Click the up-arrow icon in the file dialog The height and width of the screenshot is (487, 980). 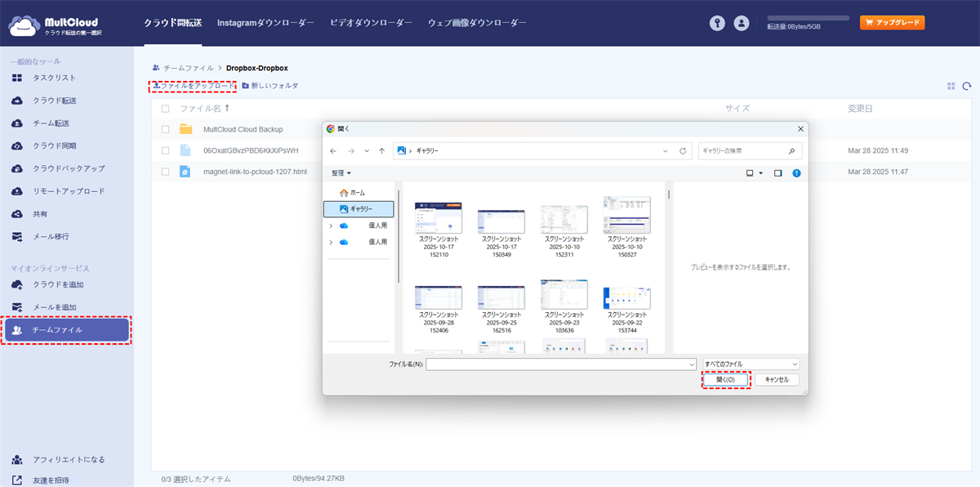[x=382, y=151]
